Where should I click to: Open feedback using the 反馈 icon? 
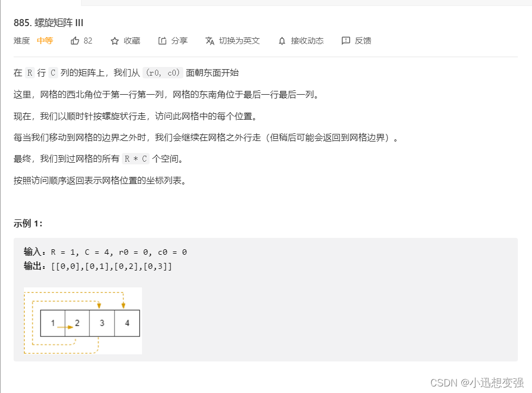point(356,40)
